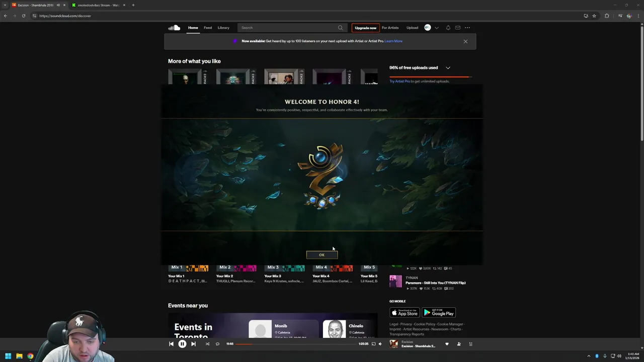The image size is (644, 362).
Task: Switch to the smokedoutvibes Stream tab
Action: point(98,5)
